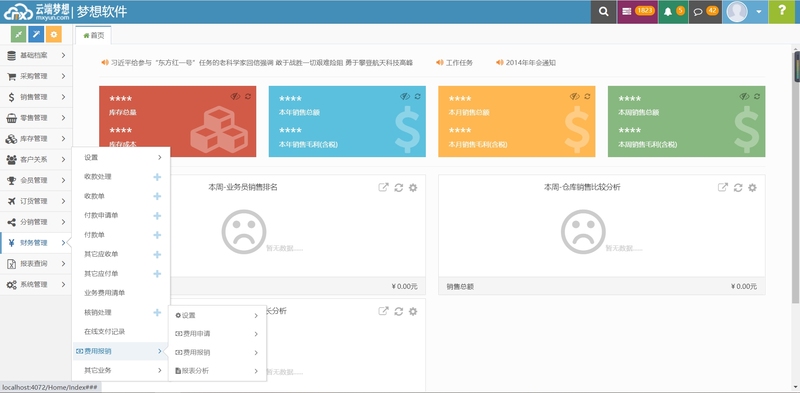The width and height of the screenshot is (800, 393).
Task: Add new 其它应付单 with its plus icon
Action: (x=157, y=274)
